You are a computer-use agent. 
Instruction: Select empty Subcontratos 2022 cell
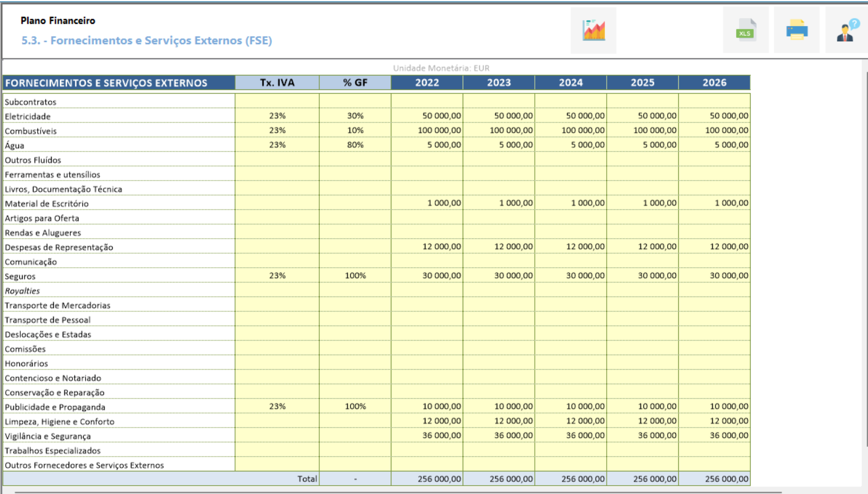point(427,101)
